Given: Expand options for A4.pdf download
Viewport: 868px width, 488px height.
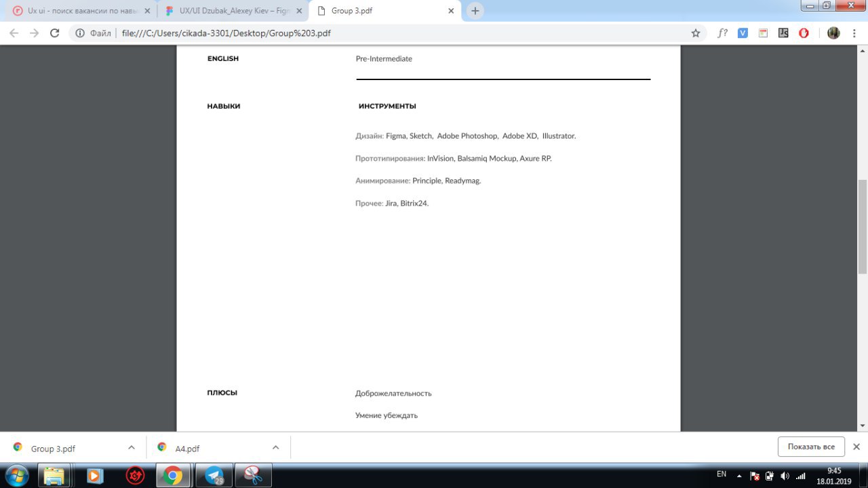Looking at the screenshot, I should (x=276, y=447).
